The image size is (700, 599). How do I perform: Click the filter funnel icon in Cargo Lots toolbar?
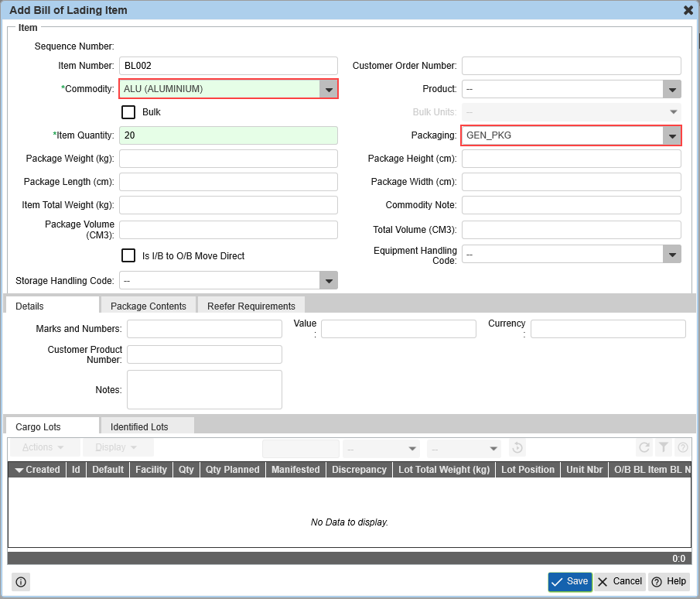click(x=664, y=447)
